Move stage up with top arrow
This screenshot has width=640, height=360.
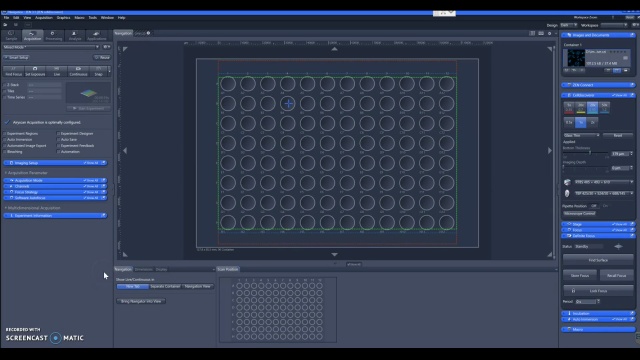point(334,49)
